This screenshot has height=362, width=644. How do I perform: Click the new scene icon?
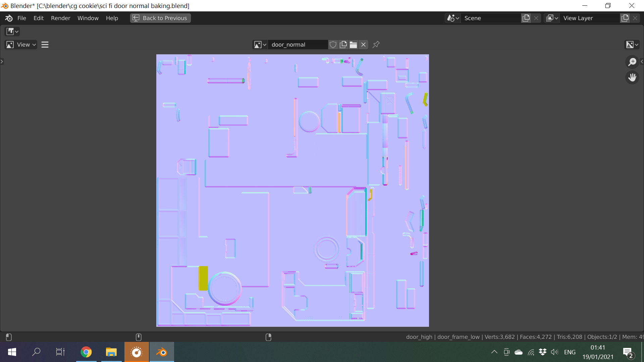click(x=526, y=18)
